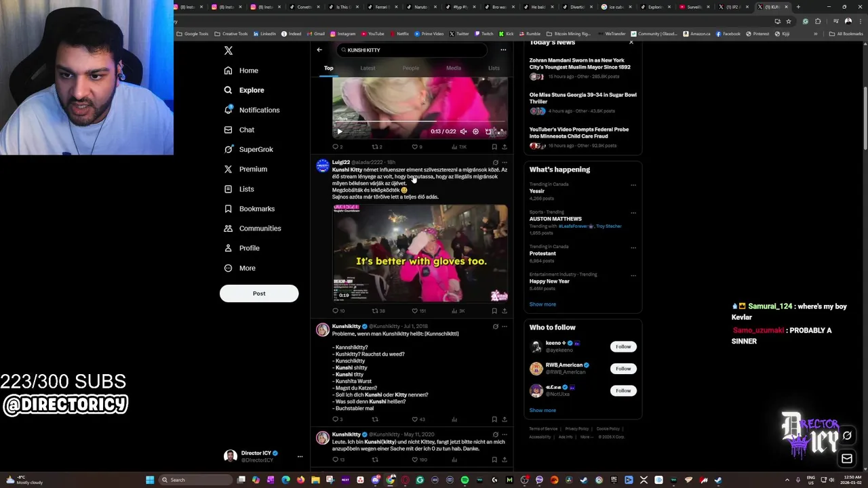This screenshot has height=488, width=868.
Task: Open Communities with its sidebar icon
Action: (229, 228)
